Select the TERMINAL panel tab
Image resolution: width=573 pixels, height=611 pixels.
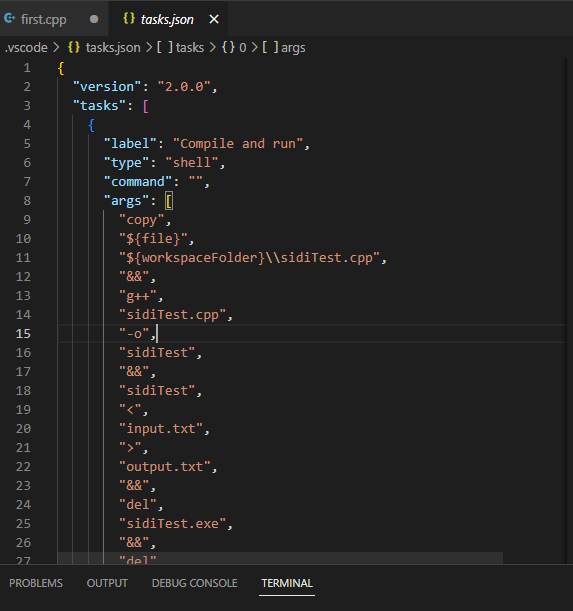287,583
